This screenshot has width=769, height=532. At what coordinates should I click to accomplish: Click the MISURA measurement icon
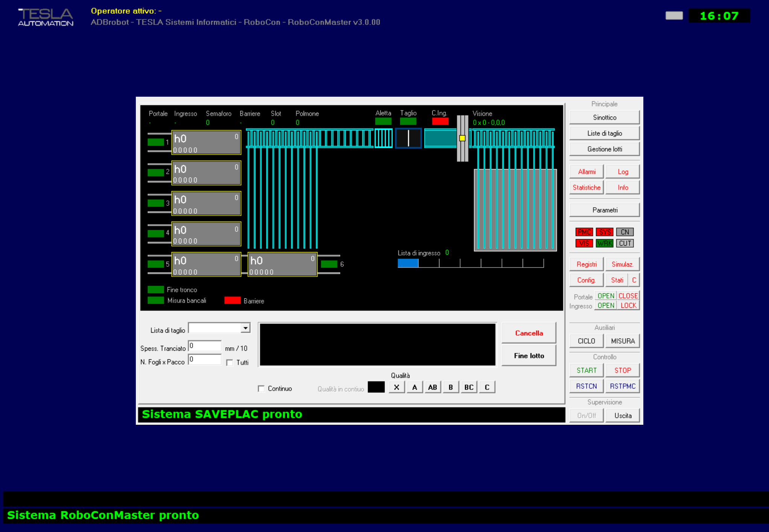click(x=622, y=341)
